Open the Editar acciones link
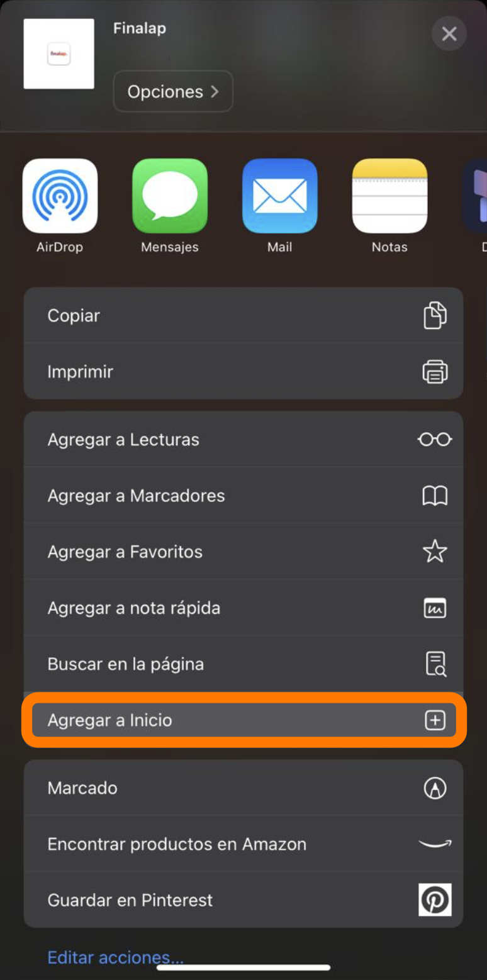The width and height of the screenshot is (487, 980). coord(115,957)
